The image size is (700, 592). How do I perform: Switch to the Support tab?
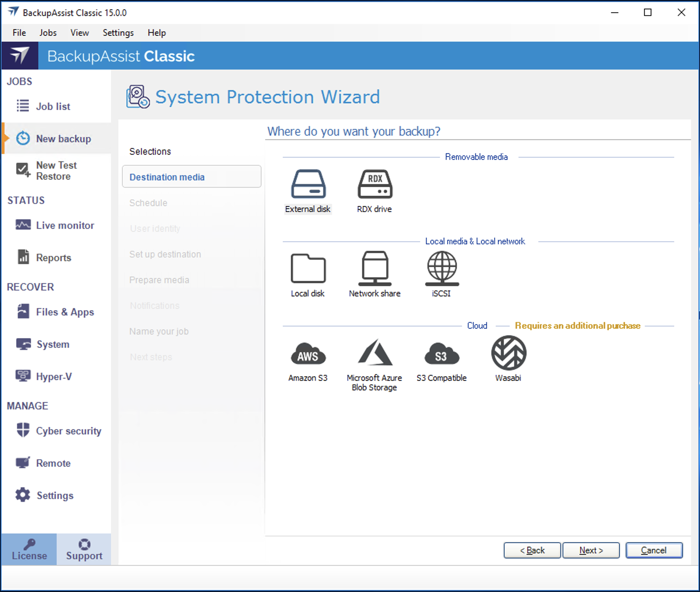(x=84, y=549)
